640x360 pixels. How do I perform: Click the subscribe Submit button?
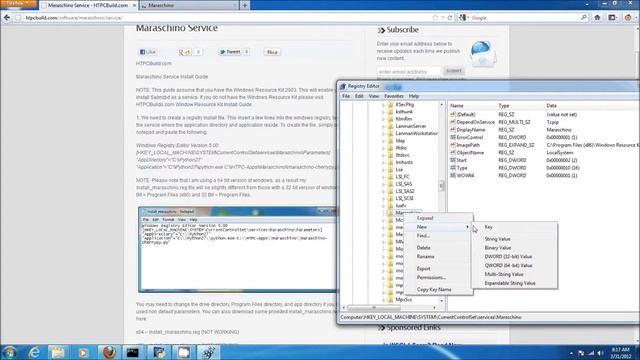click(x=453, y=71)
